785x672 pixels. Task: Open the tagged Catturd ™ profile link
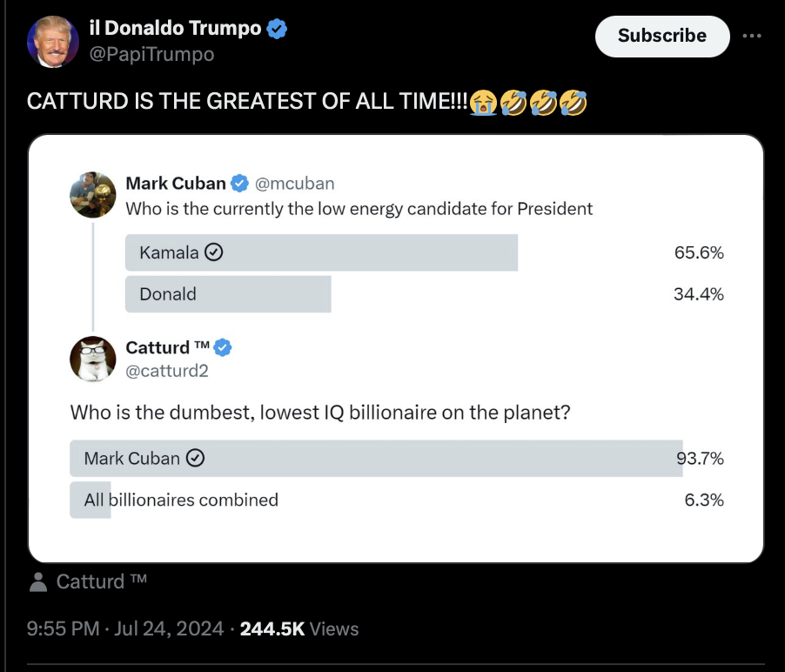[102, 582]
